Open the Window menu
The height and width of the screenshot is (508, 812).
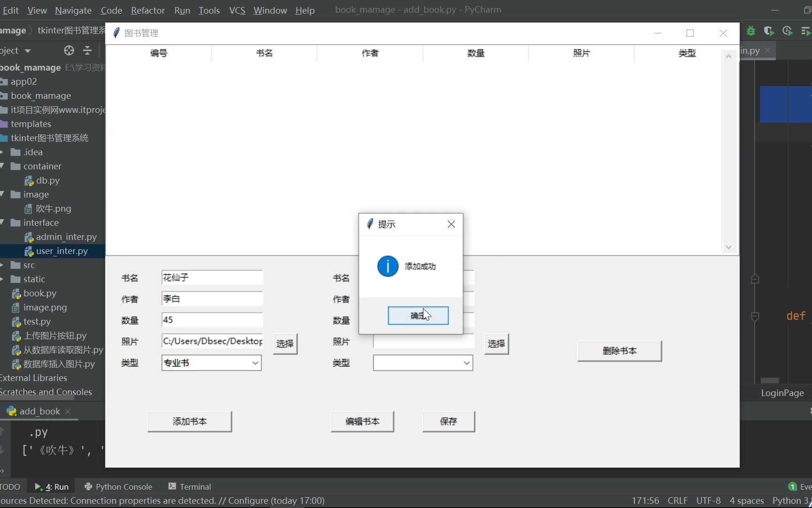coord(270,10)
